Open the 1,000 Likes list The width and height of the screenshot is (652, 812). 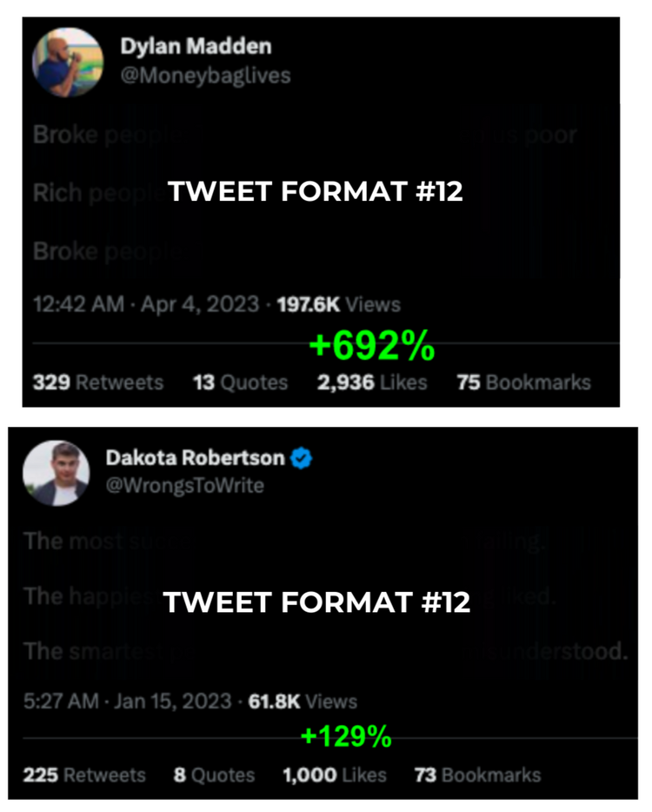pyautogui.click(x=335, y=775)
